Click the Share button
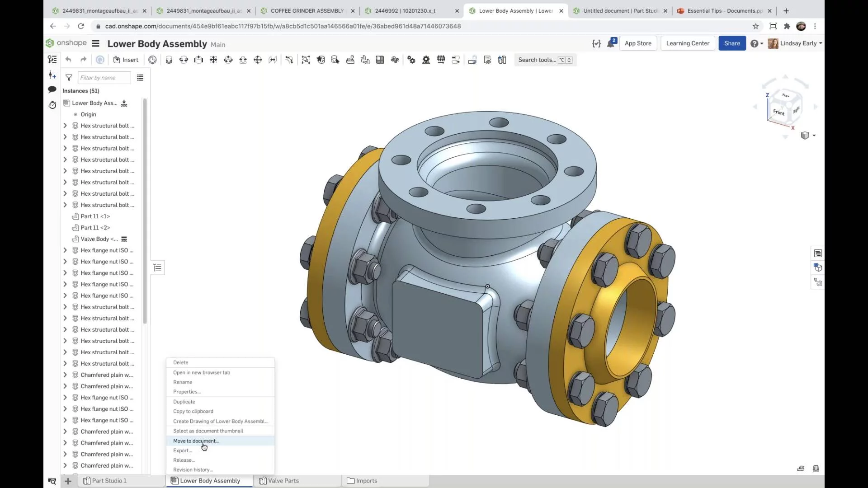868x488 pixels. point(732,43)
